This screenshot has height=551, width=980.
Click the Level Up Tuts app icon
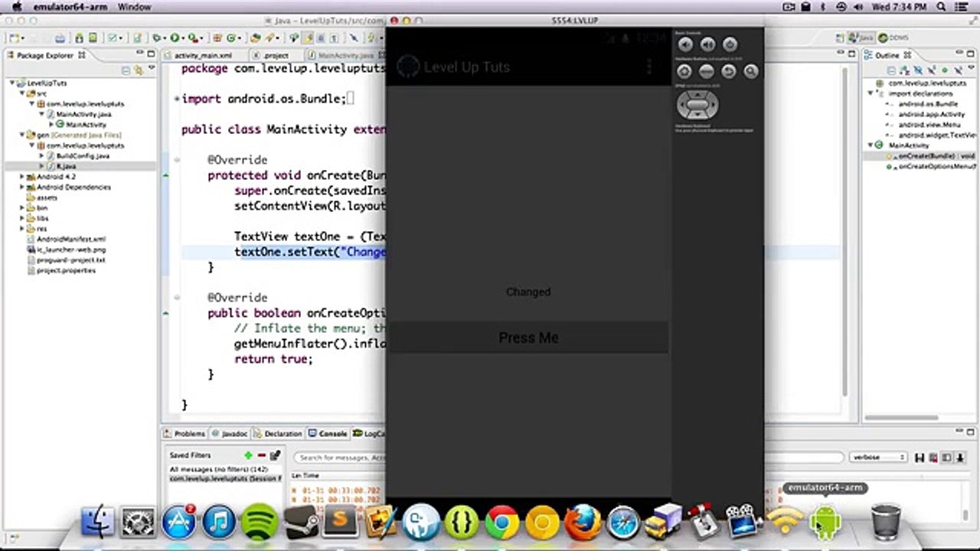coord(409,67)
